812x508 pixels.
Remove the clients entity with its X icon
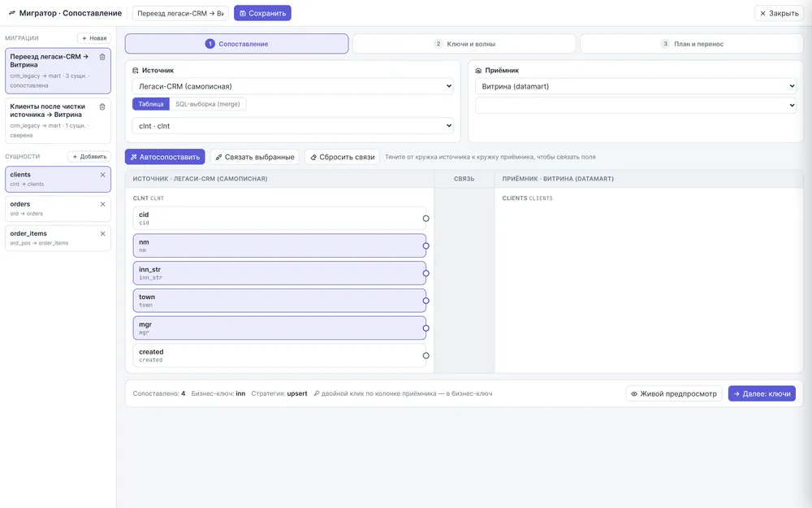102,175
